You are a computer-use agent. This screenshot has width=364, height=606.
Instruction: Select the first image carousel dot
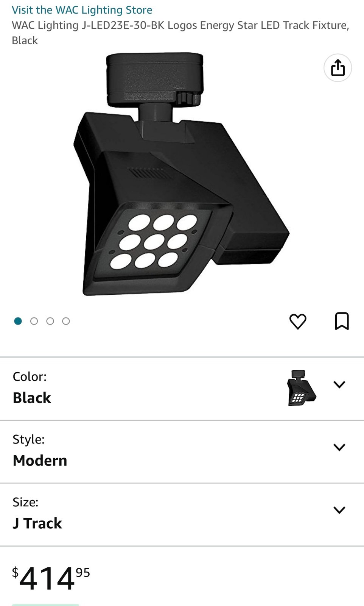click(18, 321)
